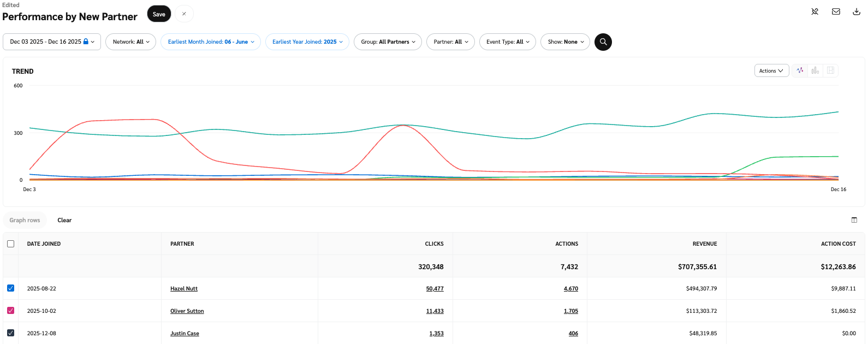Sort by the Revenue column header

point(704,244)
